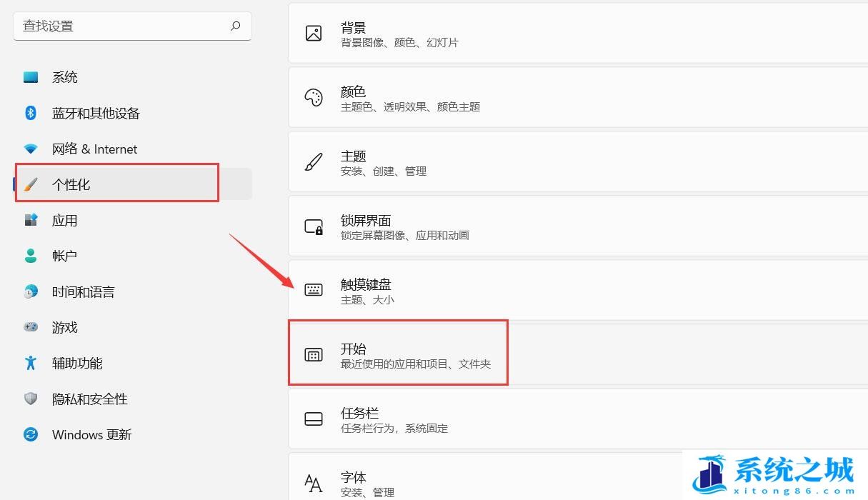Go to 帐户 settings section
868x500 pixels.
(x=64, y=256)
